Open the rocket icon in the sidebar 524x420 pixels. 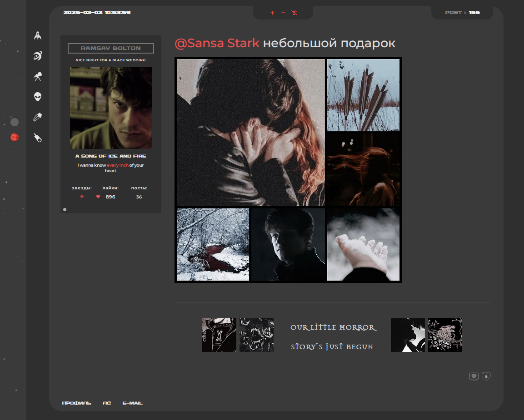coord(38,35)
